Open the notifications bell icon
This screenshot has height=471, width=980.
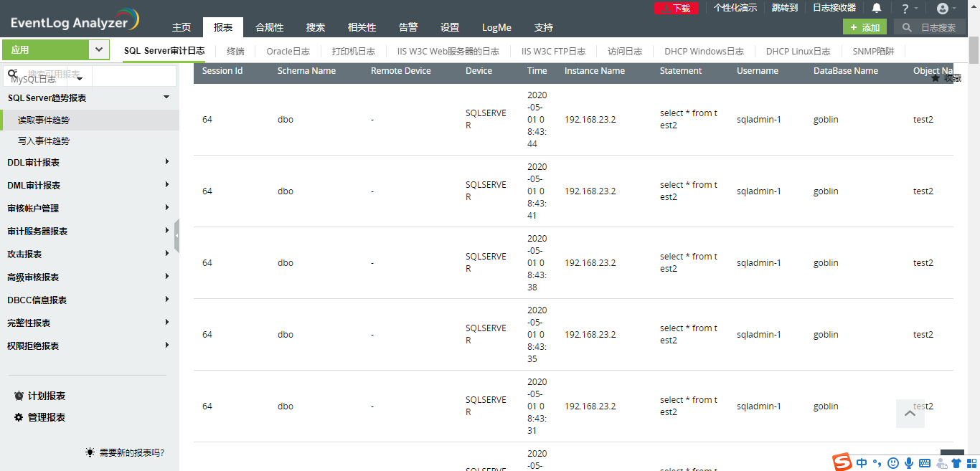click(x=877, y=8)
